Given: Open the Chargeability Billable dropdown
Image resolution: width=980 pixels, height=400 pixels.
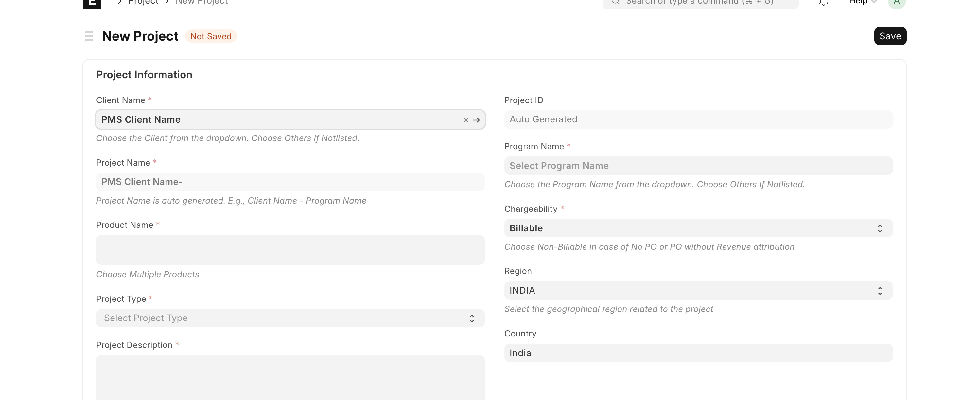Looking at the screenshot, I should 698,228.
